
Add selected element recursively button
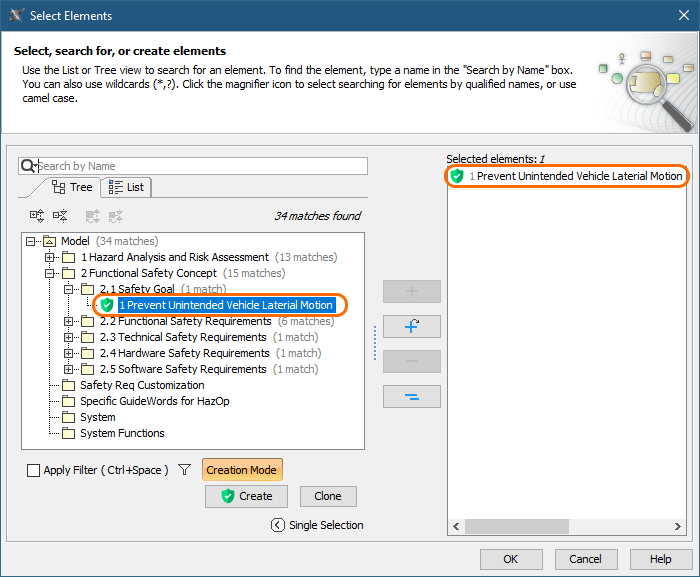pos(412,326)
